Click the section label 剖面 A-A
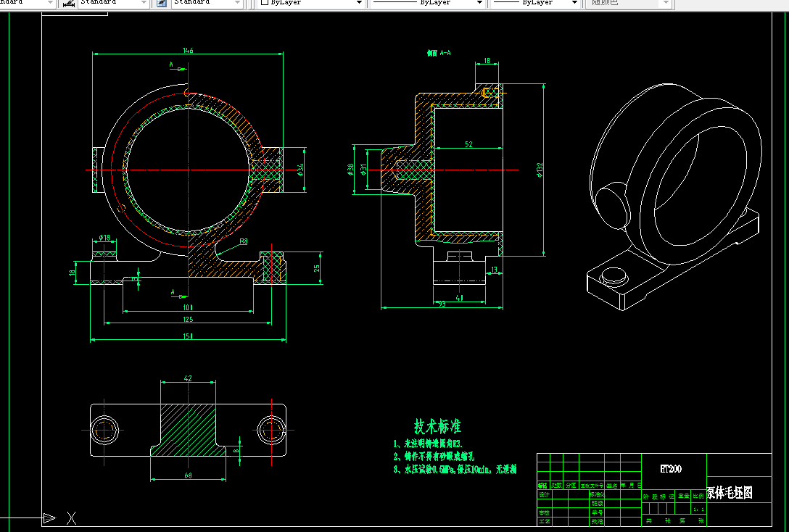This screenshot has width=789, height=532. click(x=439, y=53)
